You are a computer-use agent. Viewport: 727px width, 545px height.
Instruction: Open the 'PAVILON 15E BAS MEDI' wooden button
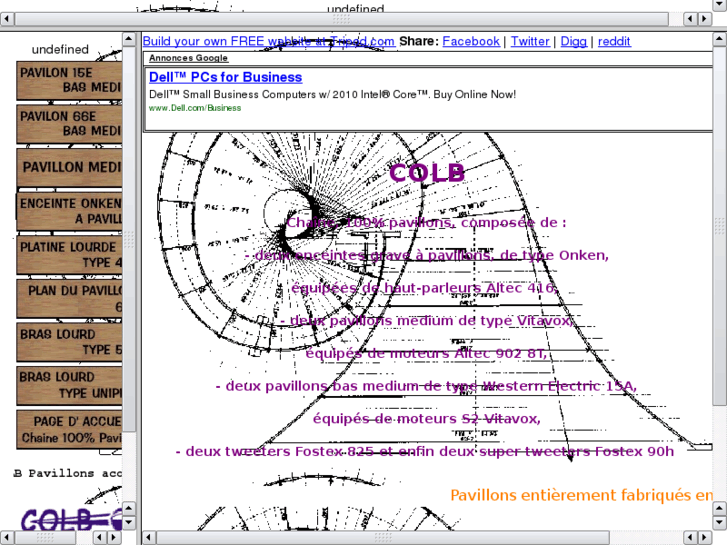[70, 81]
